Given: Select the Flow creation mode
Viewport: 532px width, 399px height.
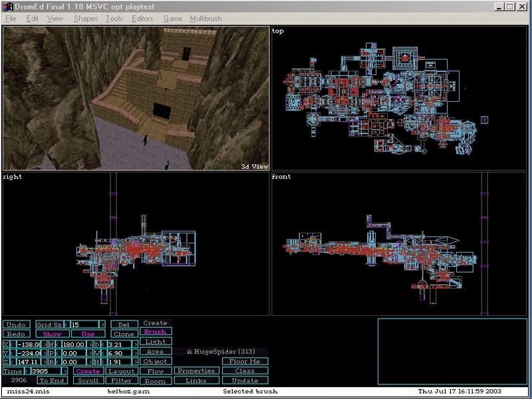Looking at the screenshot, I should (x=156, y=371).
